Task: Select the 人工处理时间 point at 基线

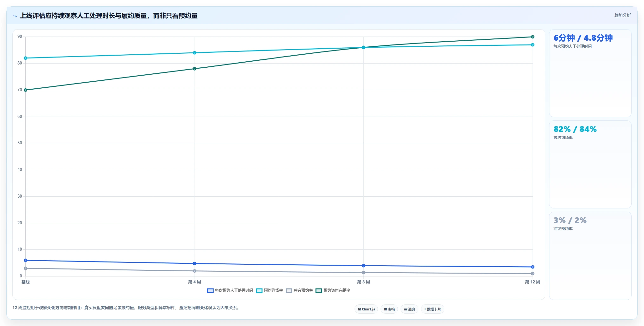Action: tap(26, 260)
